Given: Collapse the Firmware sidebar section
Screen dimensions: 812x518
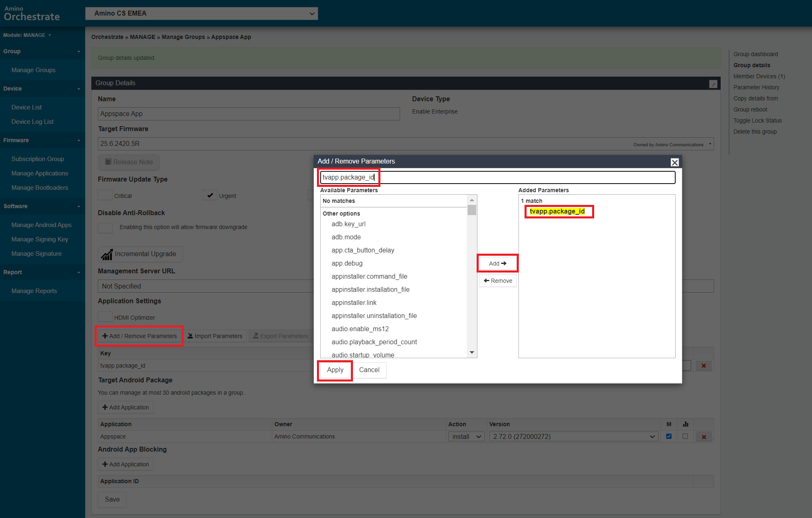Looking at the screenshot, I should pos(43,140).
